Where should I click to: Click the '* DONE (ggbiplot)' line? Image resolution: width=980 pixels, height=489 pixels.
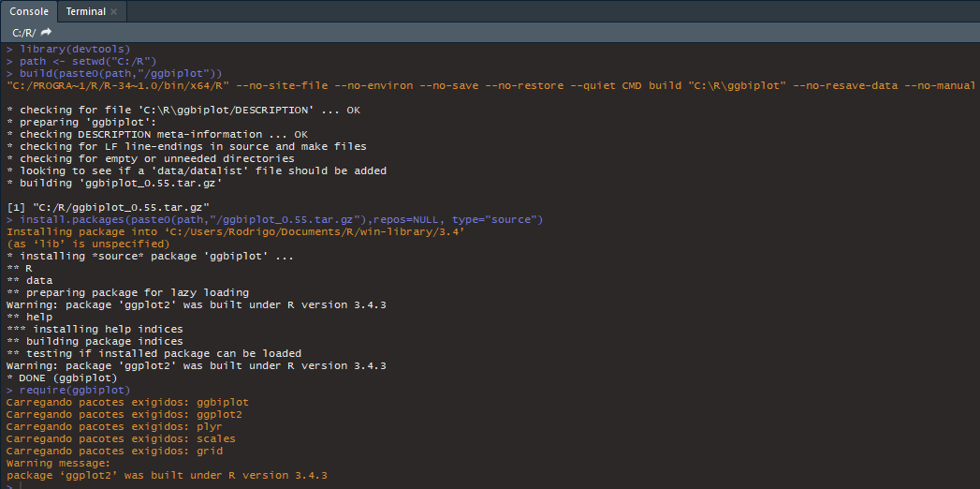62,378
